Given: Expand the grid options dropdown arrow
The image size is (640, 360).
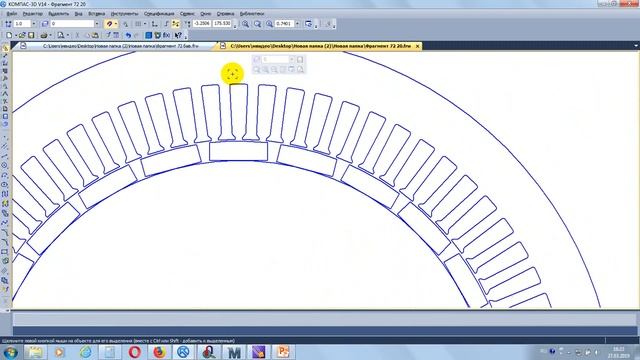Looking at the screenshot, I should (145, 24).
